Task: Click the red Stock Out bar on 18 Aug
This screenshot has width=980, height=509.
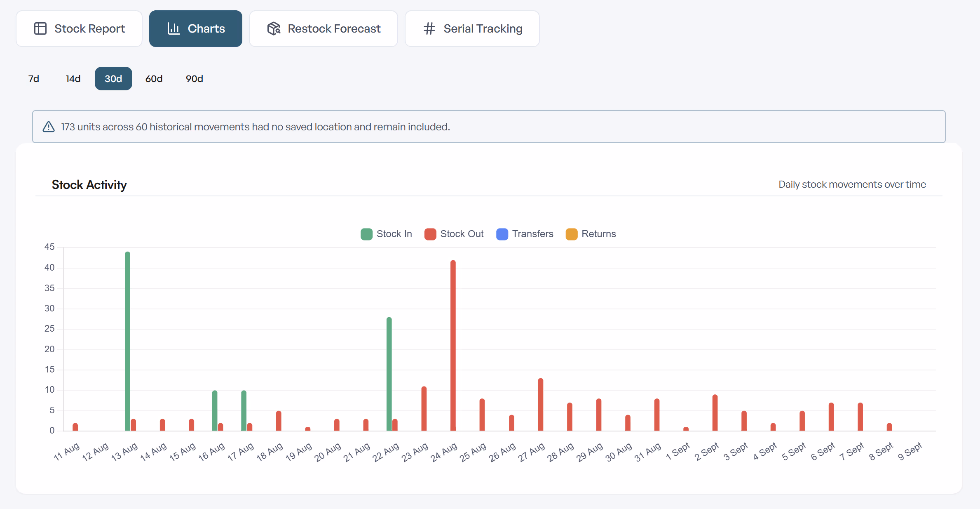Action: pos(279,421)
